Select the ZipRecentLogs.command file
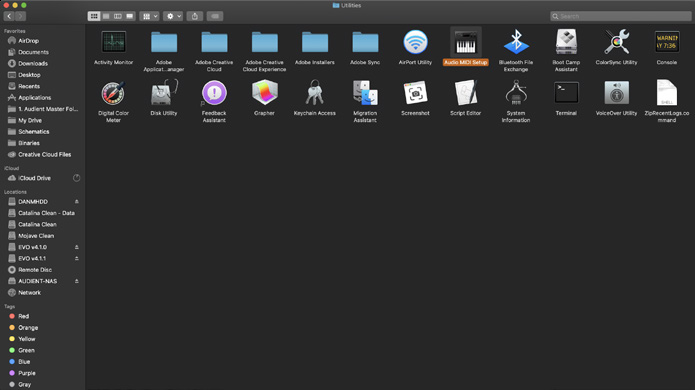Screen dimensions: 695x390 667,92
